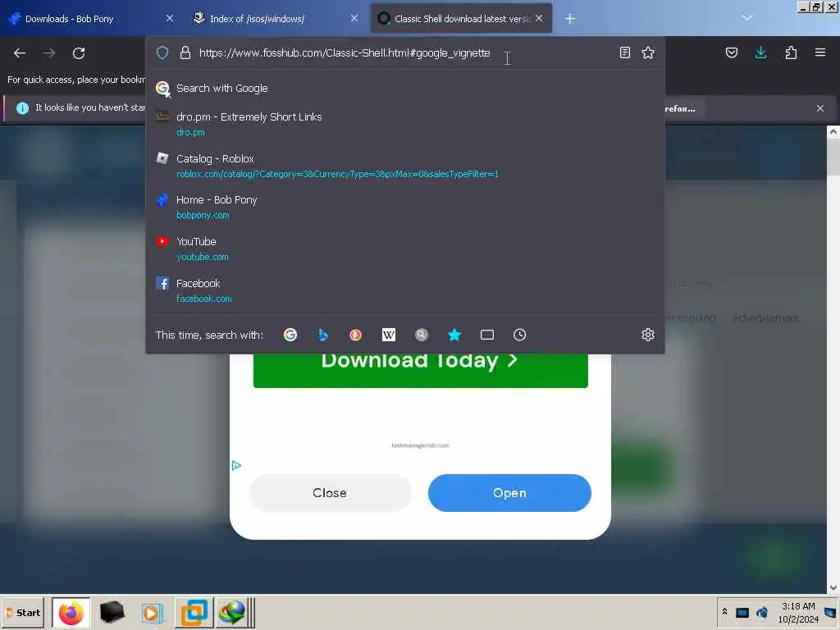Click scrollbar up arrow

(833, 132)
